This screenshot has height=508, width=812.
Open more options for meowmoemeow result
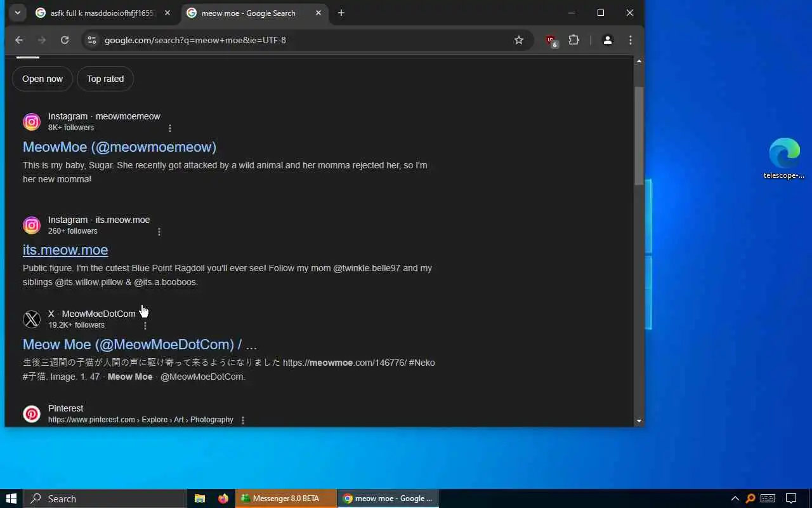click(169, 128)
